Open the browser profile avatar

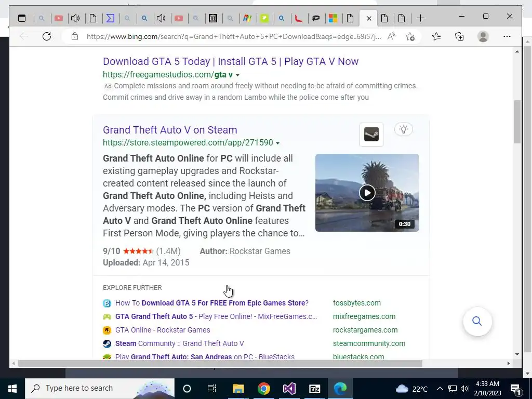coord(483,36)
